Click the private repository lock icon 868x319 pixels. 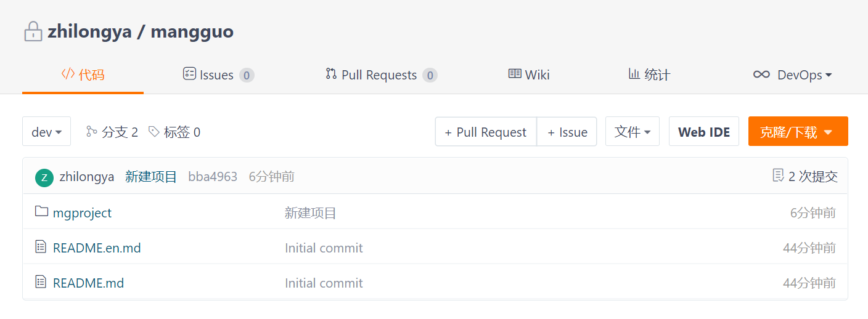33,31
